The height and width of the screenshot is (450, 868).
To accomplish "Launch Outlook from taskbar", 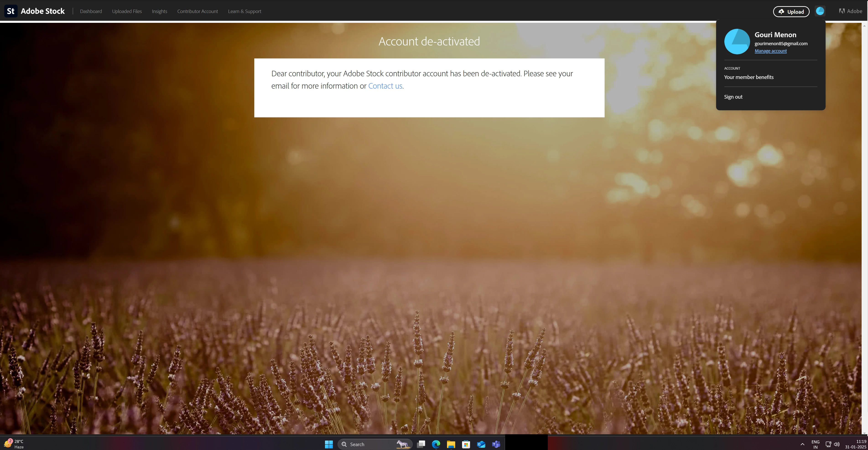I will click(481, 444).
